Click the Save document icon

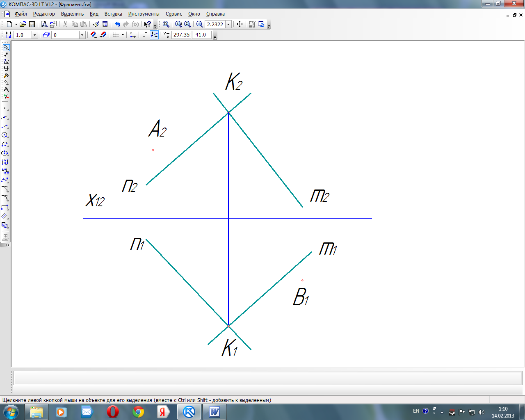(x=32, y=24)
